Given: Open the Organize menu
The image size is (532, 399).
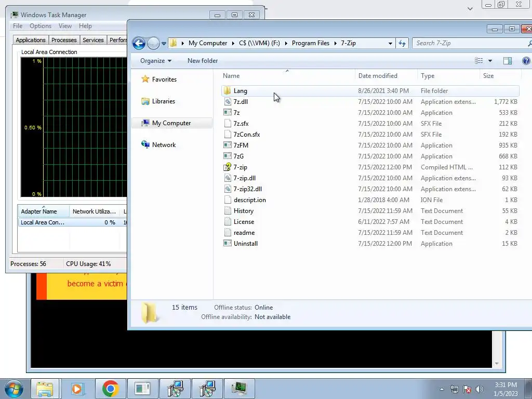Looking at the screenshot, I should tap(156, 61).
